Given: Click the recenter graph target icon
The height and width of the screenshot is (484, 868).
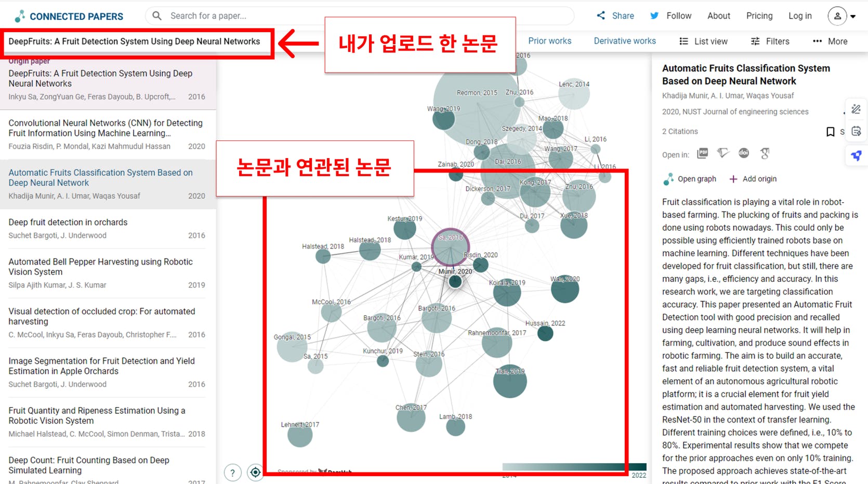Looking at the screenshot, I should click(255, 472).
